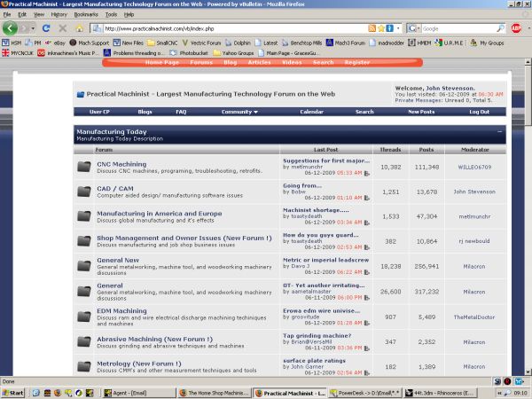This screenshot has width=532, height=399.
Task: Open the CNC Machining forum folder icon
Action: pos(84,167)
